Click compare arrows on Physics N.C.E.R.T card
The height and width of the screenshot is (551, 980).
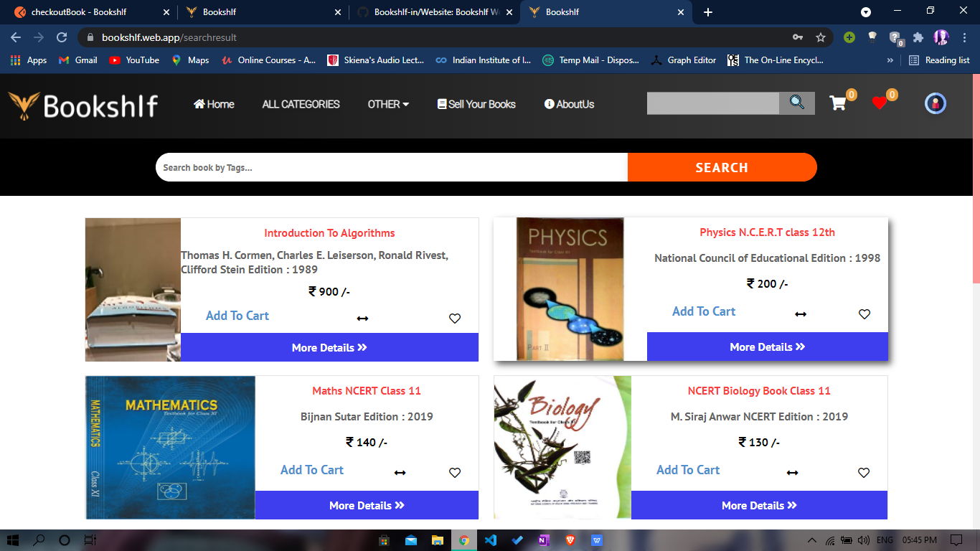(x=801, y=314)
